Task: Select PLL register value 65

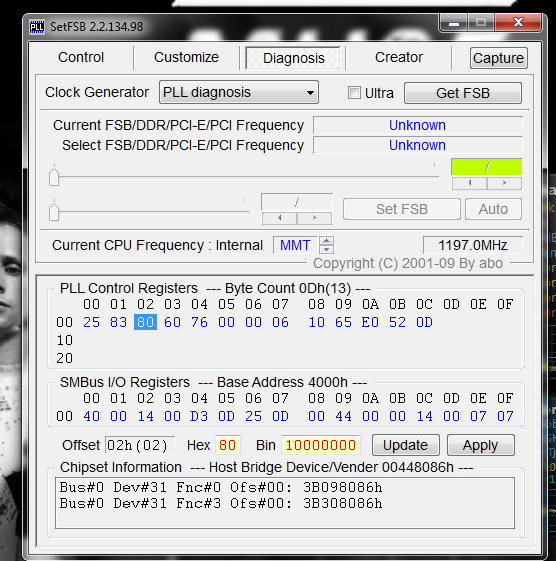Action: (343, 322)
